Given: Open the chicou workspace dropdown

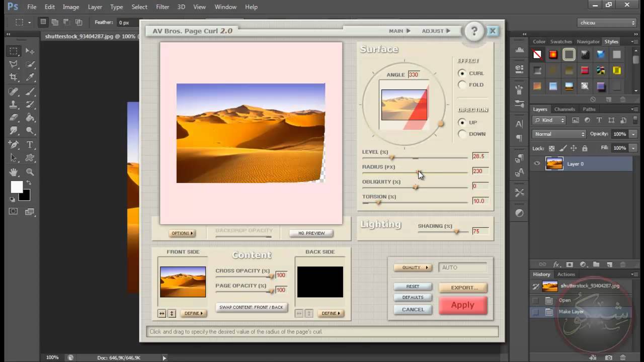Looking at the screenshot, I should coord(607,23).
